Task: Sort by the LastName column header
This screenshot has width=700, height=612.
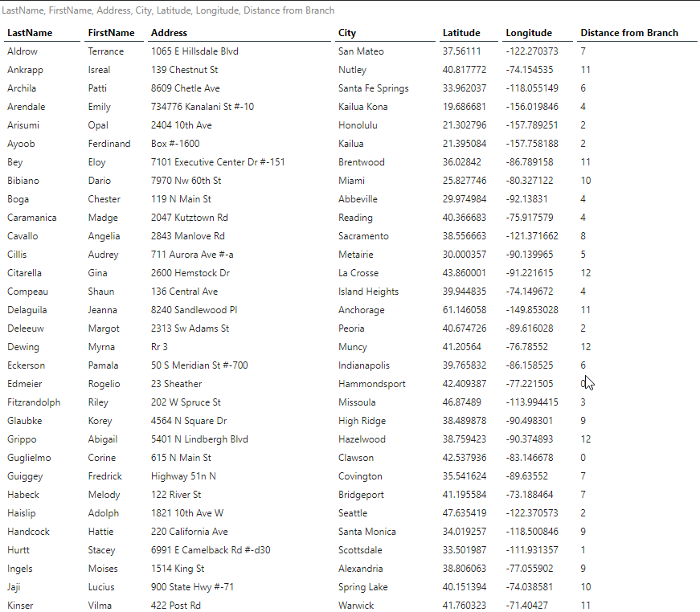Action: [30, 33]
